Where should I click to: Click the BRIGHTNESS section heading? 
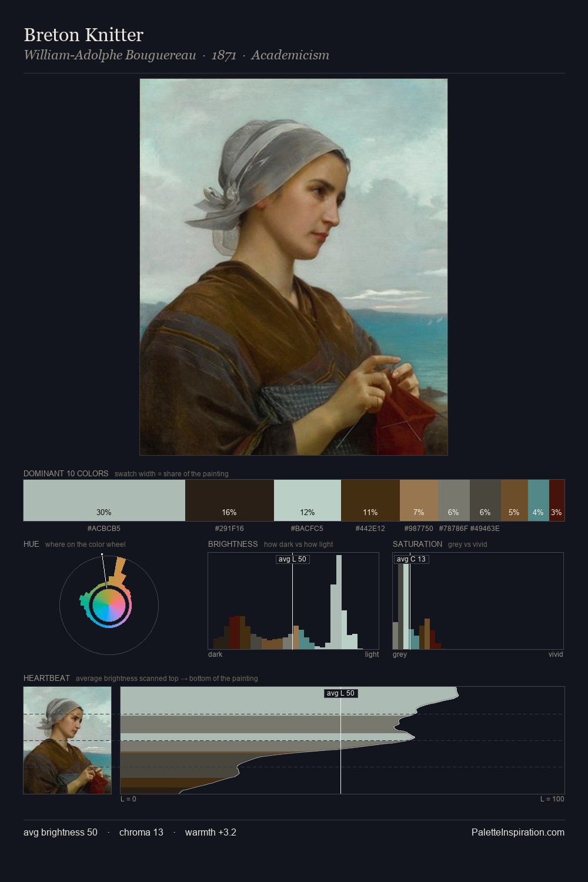(x=233, y=544)
